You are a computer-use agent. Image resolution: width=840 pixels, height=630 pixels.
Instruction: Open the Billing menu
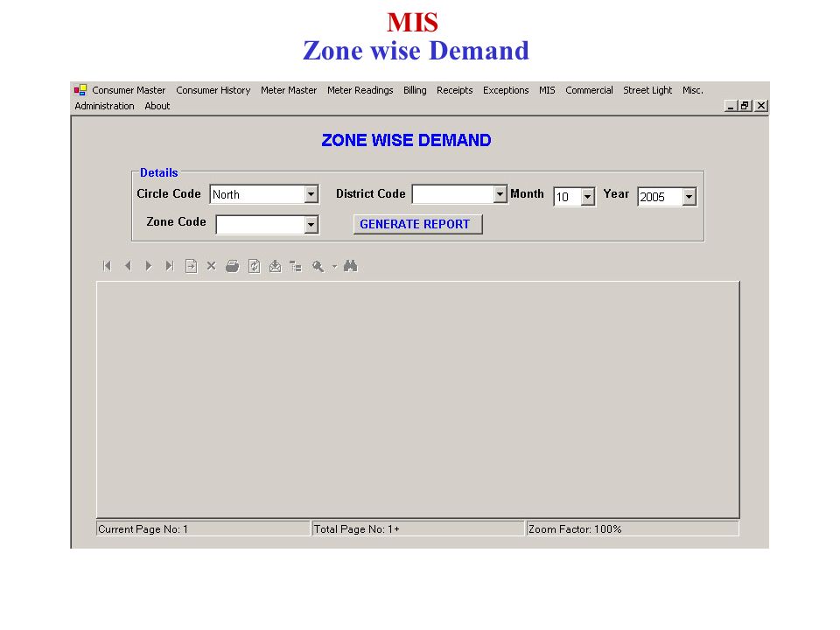pyautogui.click(x=415, y=90)
